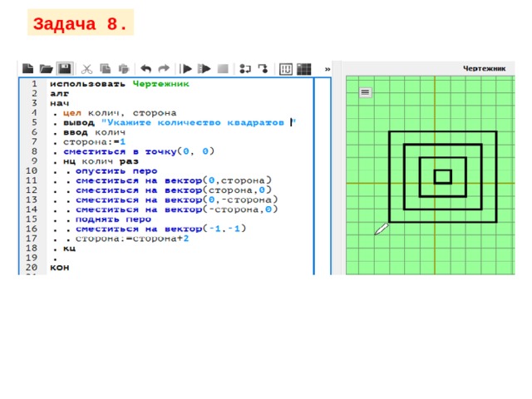Click 'сместиться на вектор(-сторона,0)' line
This screenshot has width=532, height=399.
click(x=177, y=209)
